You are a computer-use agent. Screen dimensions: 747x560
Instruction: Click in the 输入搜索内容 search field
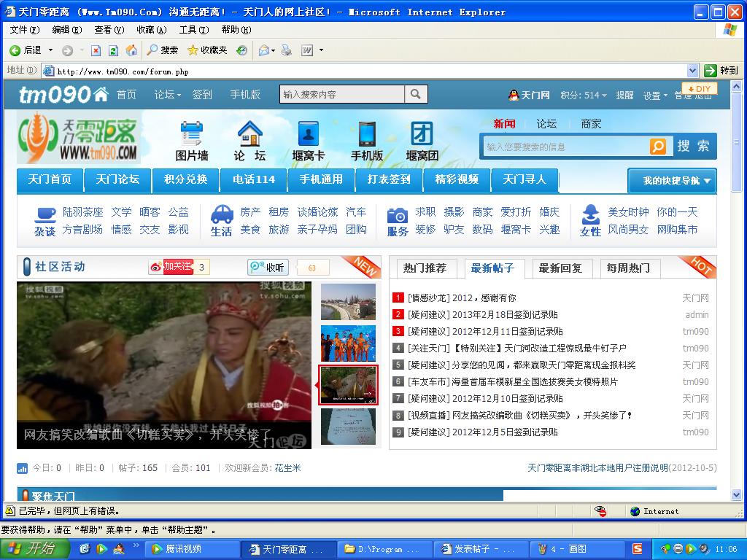pos(342,94)
